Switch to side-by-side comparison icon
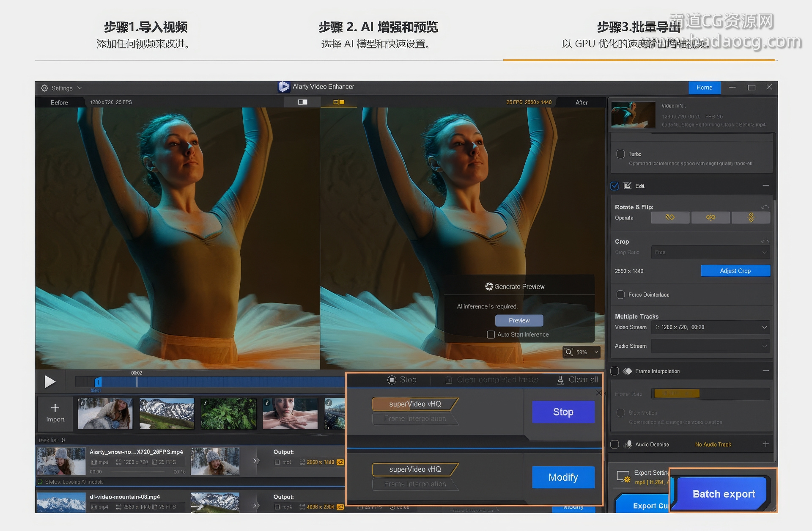This screenshot has height=531, width=812. click(x=339, y=102)
